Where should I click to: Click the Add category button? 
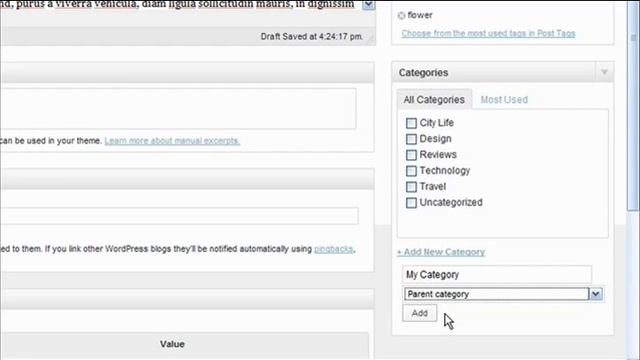click(x=420, y=313)
